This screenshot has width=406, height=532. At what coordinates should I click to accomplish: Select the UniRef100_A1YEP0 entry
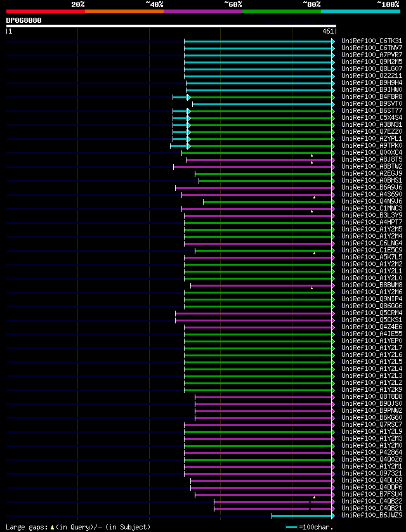tap(372, 341)
